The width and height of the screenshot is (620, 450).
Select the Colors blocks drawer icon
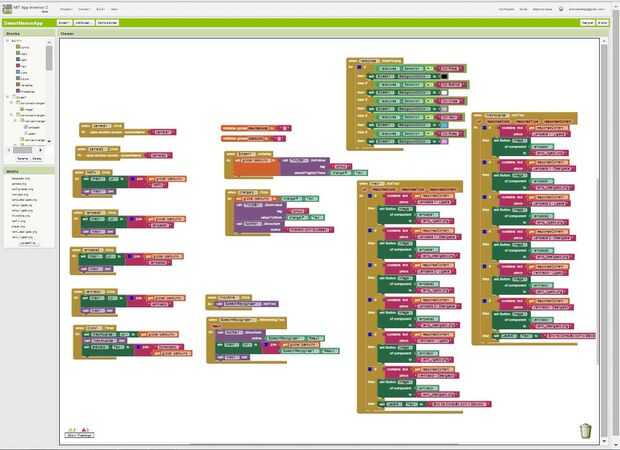(x=18, y=78)
